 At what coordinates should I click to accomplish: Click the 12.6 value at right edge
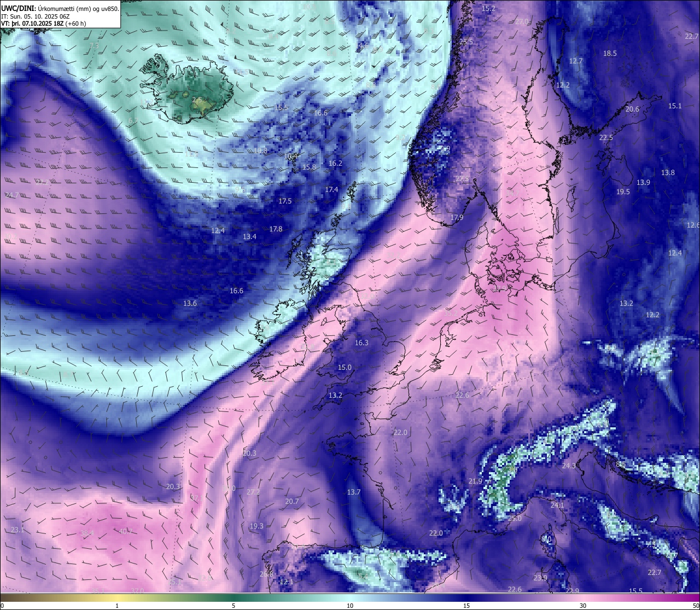point(693,225)
